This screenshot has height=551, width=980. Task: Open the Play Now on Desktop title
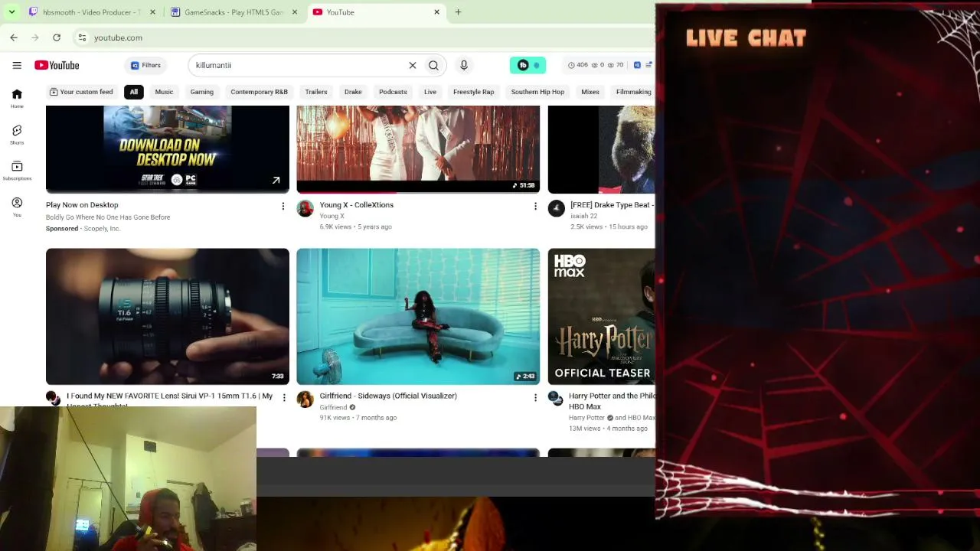click(82, 205)
